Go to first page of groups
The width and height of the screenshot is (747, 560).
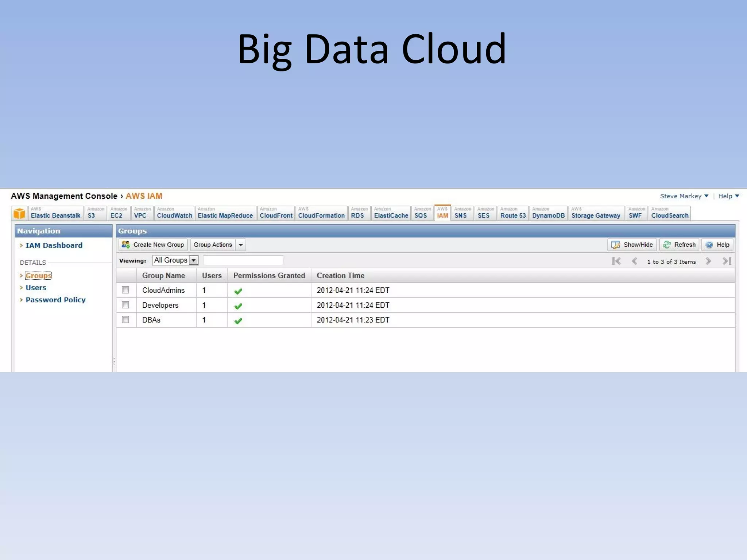[x=616, y=261]
